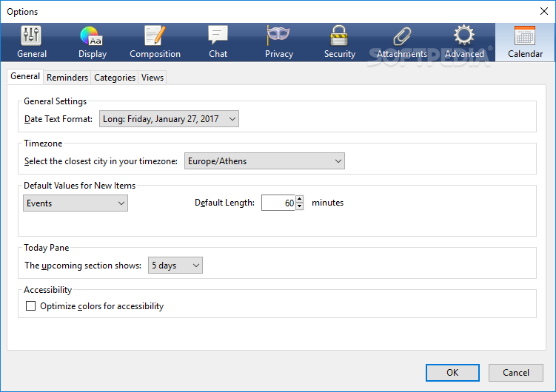Close the Options dialog window
The image size is (556, 392).
point(544,11)
